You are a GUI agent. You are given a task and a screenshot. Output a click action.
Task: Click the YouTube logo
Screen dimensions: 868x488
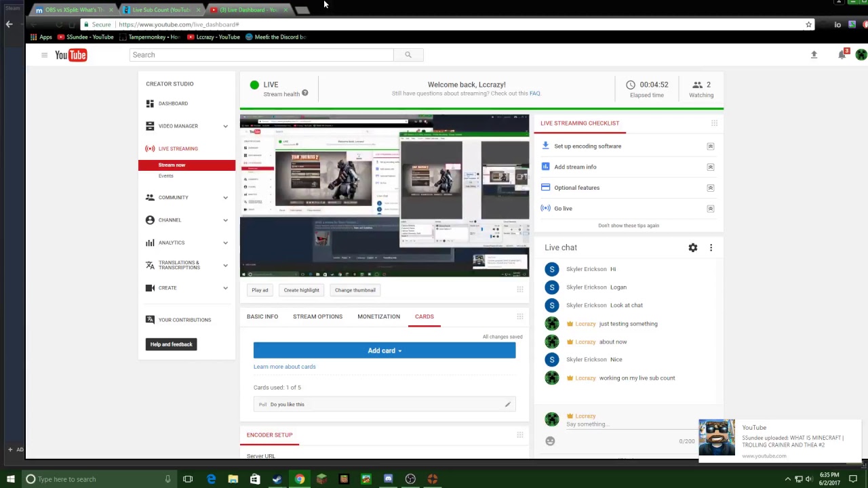click(71, 55)
